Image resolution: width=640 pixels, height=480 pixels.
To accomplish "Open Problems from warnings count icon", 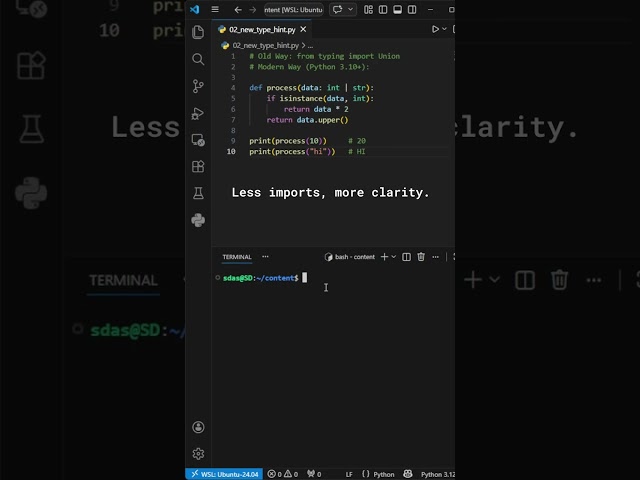I will (x=291, y=474).
